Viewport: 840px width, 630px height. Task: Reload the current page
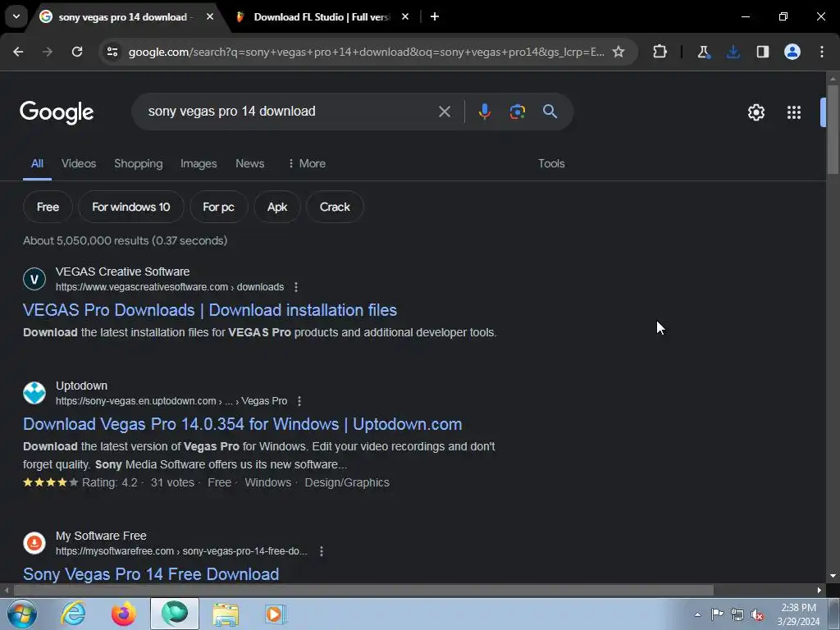pos(77,52)
